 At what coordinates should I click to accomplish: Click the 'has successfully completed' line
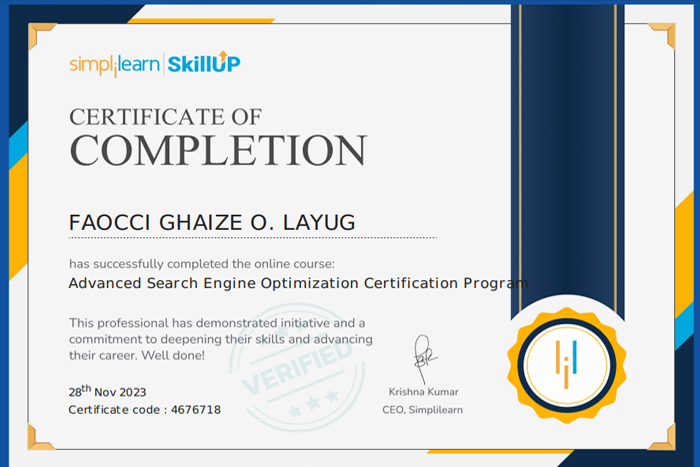point(202,264)
